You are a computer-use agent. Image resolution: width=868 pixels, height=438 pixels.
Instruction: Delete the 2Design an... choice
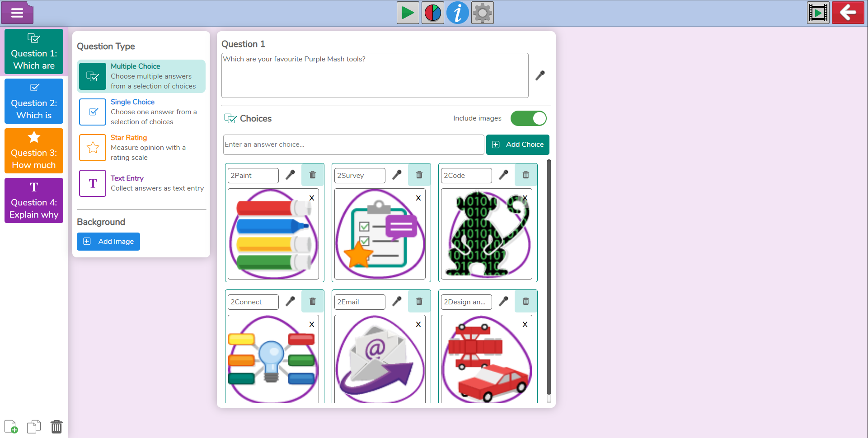[x=525, y=301]
